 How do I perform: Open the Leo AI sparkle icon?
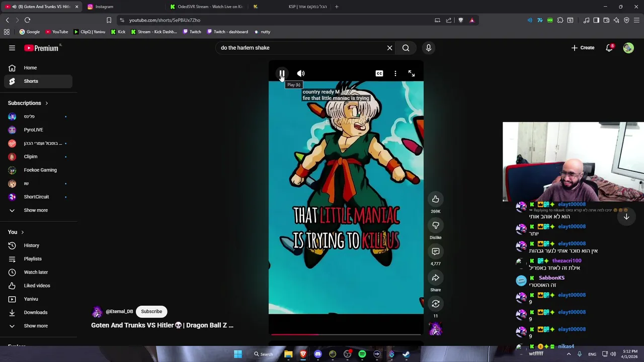coord(616,20)
